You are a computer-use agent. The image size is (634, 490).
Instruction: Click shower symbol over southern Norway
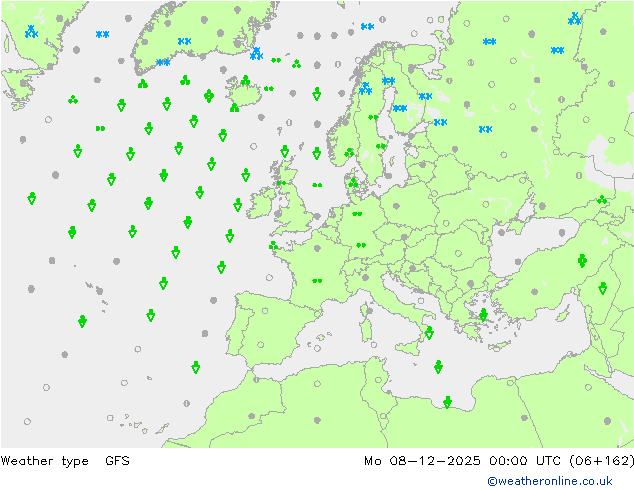coord(349,152)
